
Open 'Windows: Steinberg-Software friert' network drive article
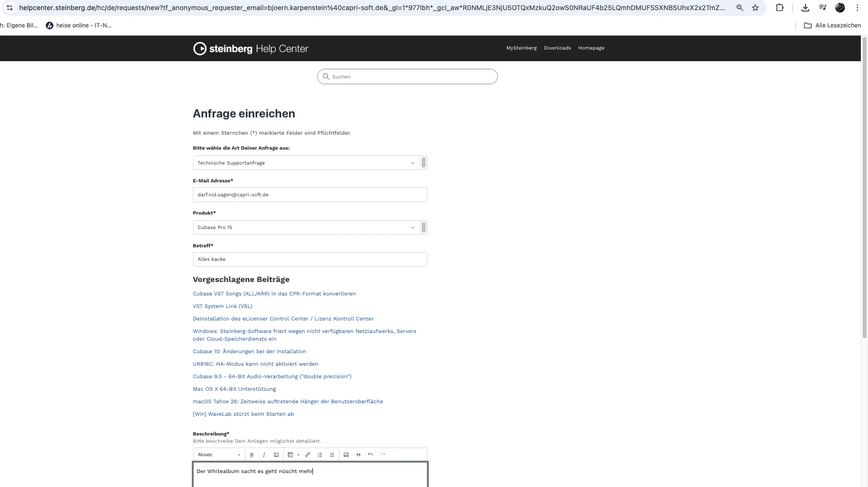tap(305, 335)
